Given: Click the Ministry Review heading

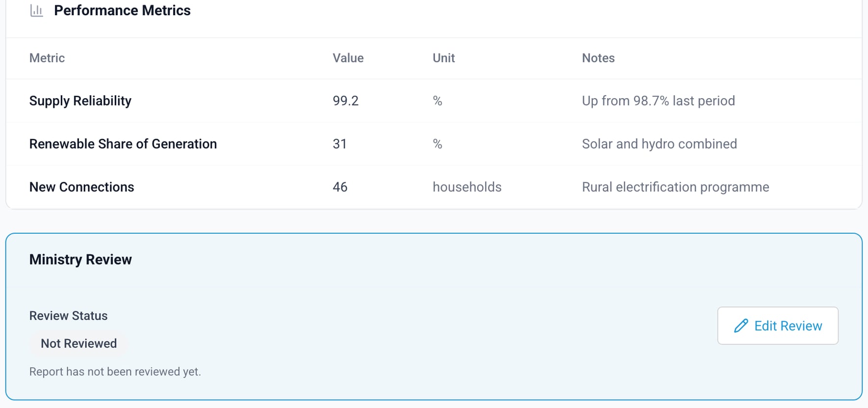Looking at the screenshot, I should pos(80,260).
